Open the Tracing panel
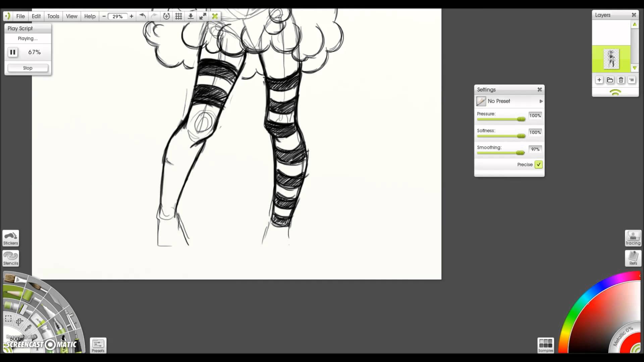Image resolution: width=644 pixels, height=362 pixels. pos(633,238)
